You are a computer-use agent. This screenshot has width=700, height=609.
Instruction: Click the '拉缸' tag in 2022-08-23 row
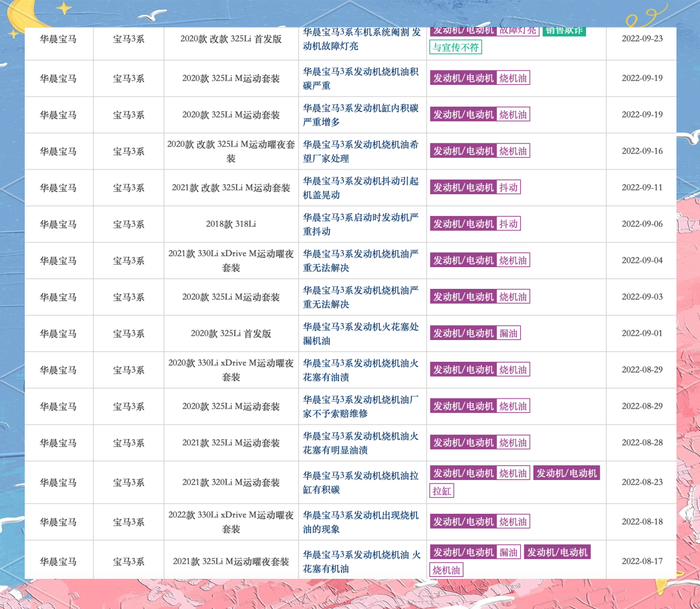442,491
